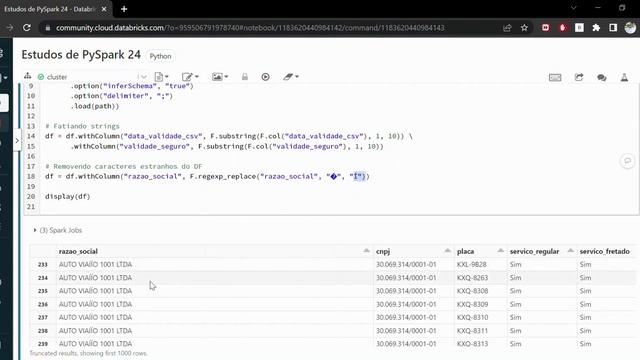Sort by the placa column
640x360 pixels.
500,251
